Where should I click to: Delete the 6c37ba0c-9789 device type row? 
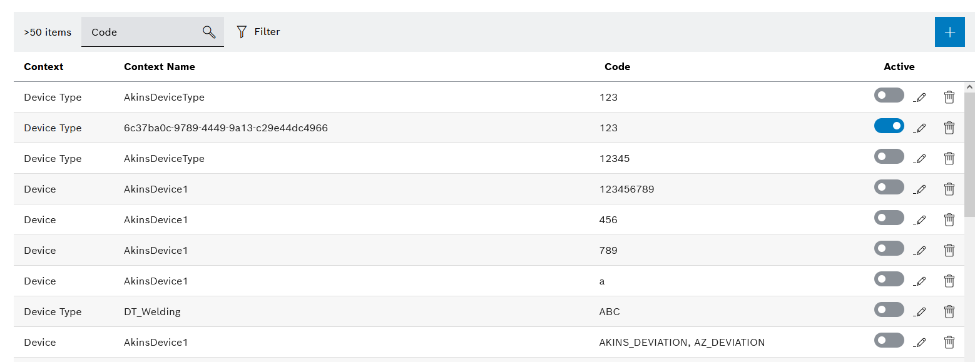click(x=949, y=128)
